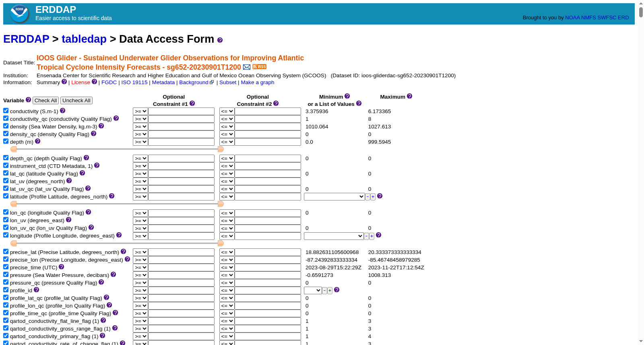Toggle the depth (m) checkbox
The image size is (644, 345).
6,141
